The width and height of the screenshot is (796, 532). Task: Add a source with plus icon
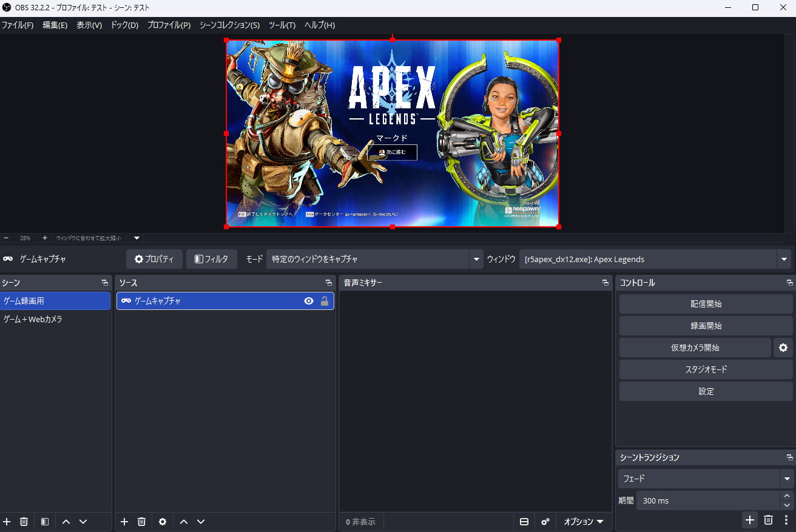[x=124, y=522]
